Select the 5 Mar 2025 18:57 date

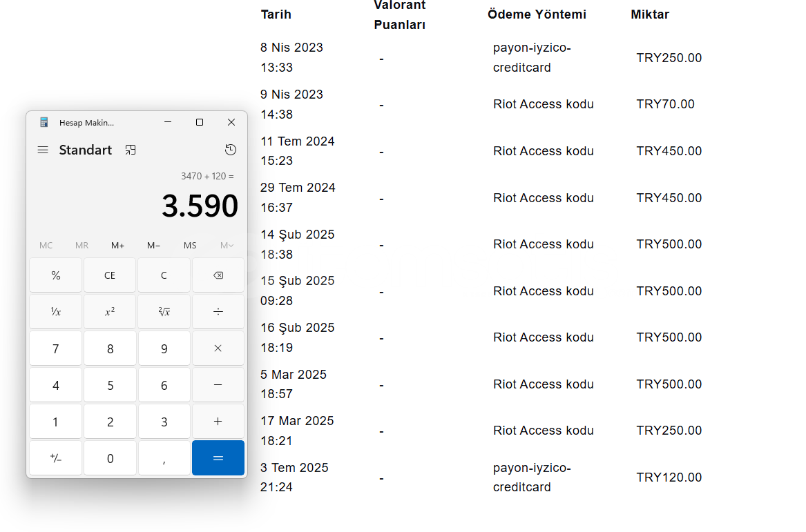pos(293,384)
